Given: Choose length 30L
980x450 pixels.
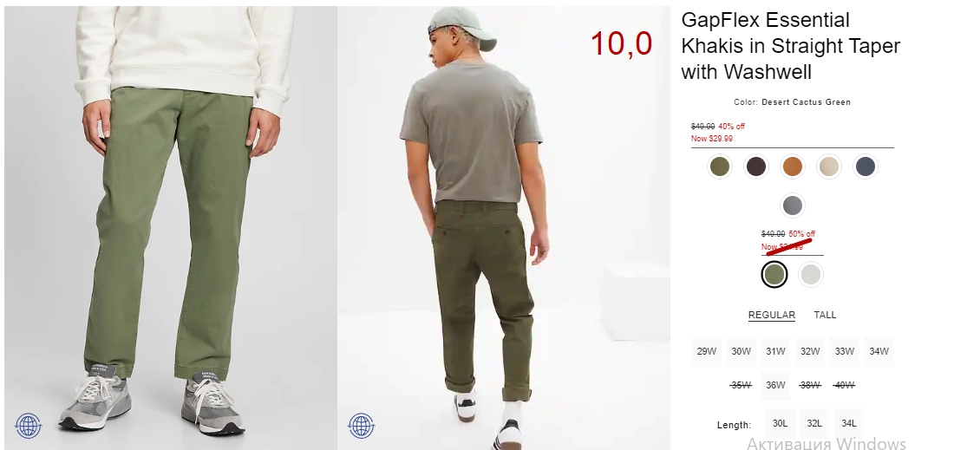Looking at the screenshot, I should coord(780,423).
